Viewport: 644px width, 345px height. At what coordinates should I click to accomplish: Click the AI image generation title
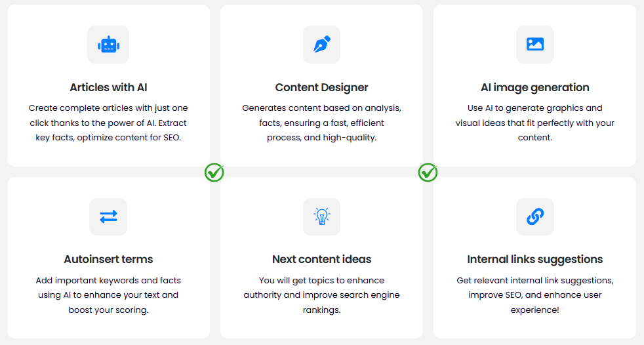(534, 87)
